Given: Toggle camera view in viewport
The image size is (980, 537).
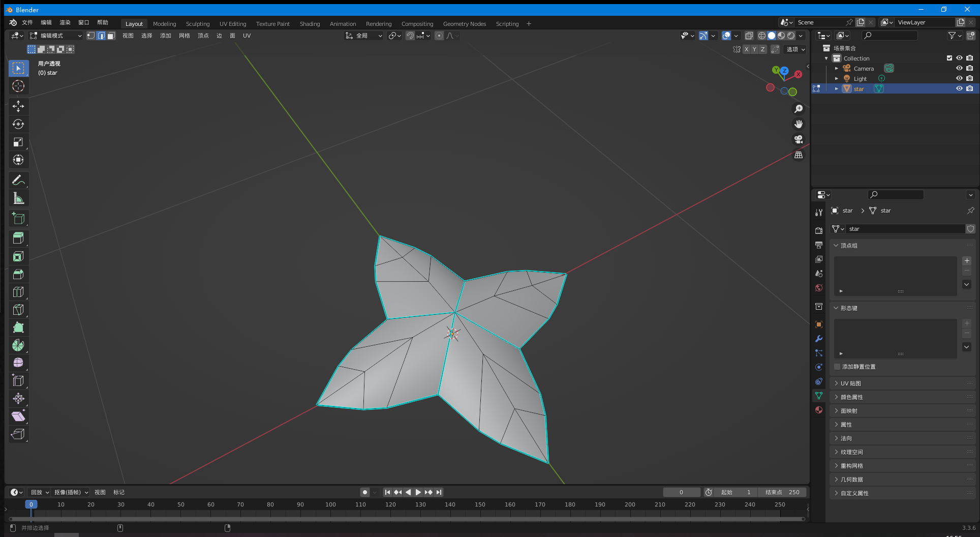Looking at the screenshot, I should (x=799, y=139).
